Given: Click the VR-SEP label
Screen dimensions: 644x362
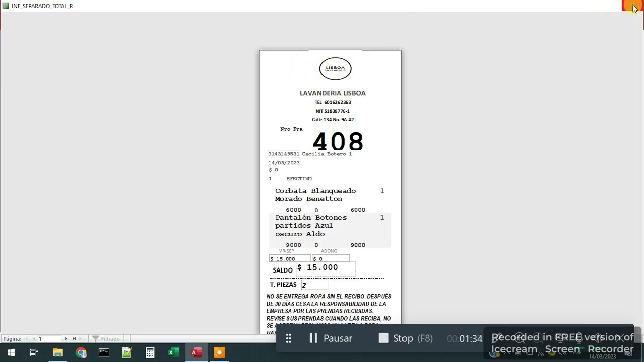Looking at the screenshot, I should (x=286, y=251).
